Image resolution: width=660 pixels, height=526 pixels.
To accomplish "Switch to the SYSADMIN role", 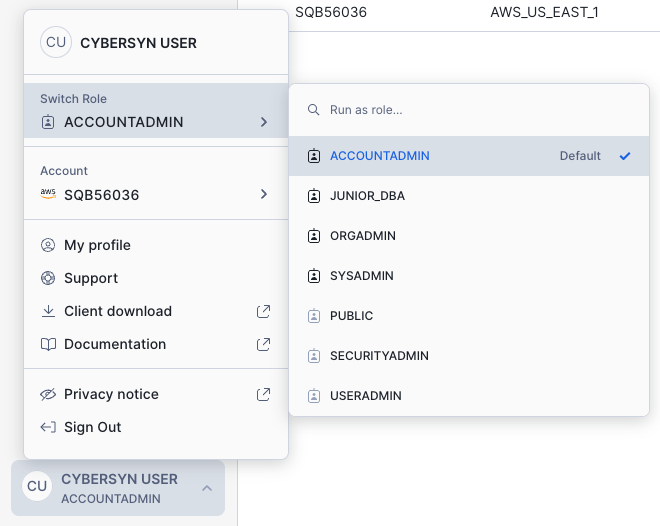I will click(361, 276).
